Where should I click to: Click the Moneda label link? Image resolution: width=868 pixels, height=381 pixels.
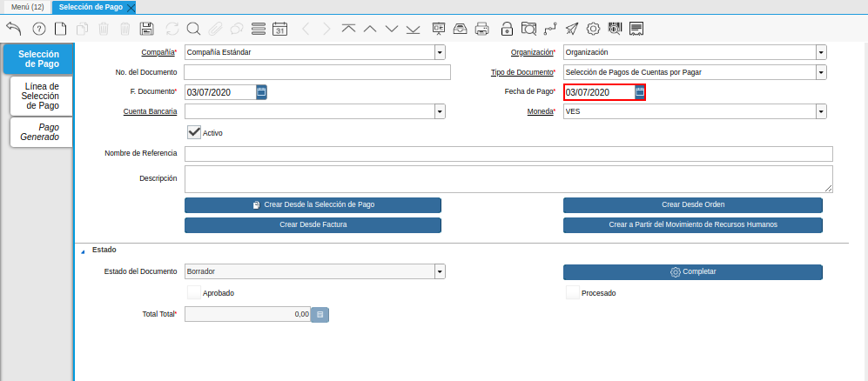(541, 111)
